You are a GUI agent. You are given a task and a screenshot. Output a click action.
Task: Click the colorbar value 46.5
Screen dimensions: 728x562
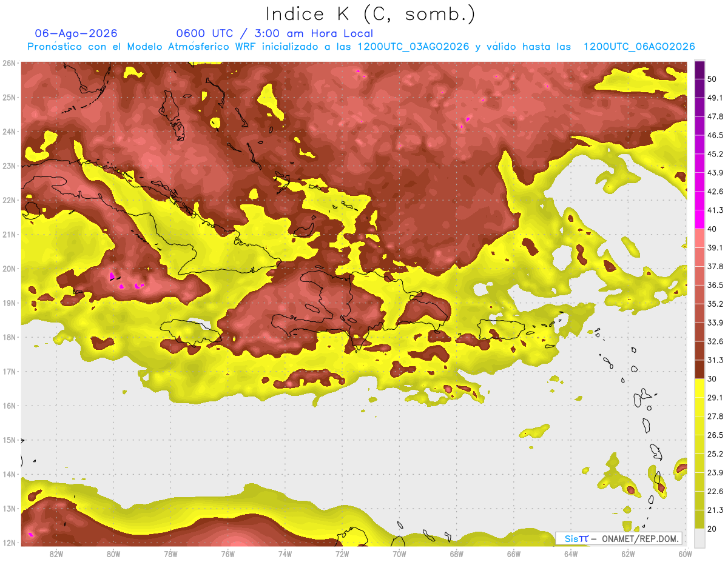pyautogui.click(x=715, y=135)
